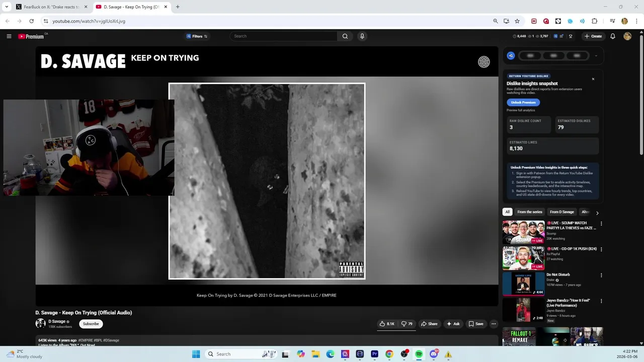Open the blue IQ extension icon
The width and height of the screenshot is (644, 362).
coord(511,56)
